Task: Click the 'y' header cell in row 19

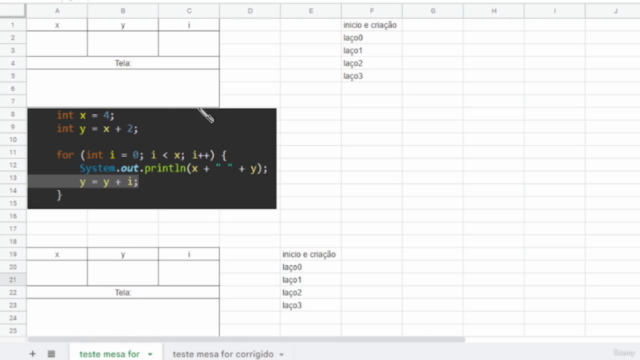Action: (x=123, y=254)
